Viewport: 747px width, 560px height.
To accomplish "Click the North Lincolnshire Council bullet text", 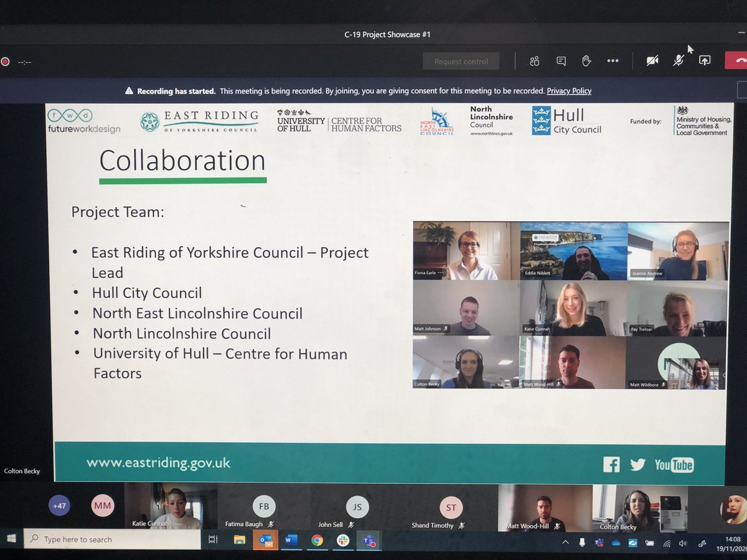I will [x=182, y=333].
